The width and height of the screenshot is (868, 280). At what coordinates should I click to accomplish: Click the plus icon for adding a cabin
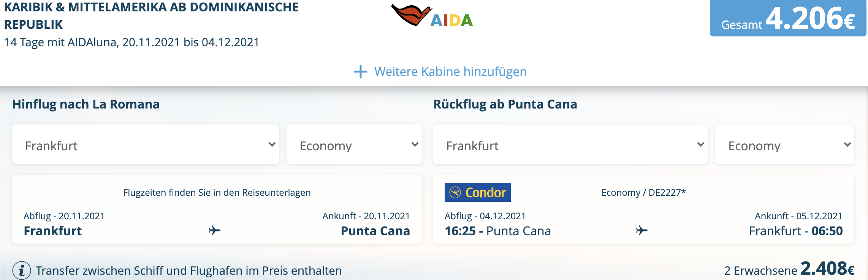[x=360, y=71]
